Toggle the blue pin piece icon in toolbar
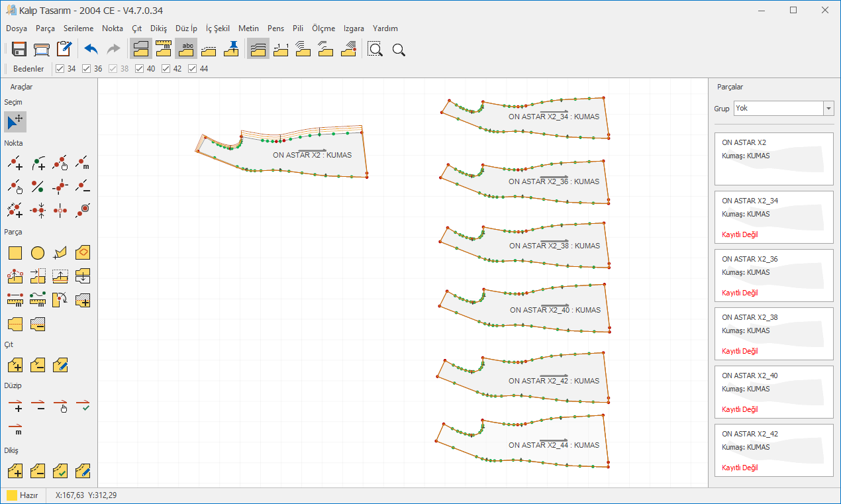 click(x=231, y=48)
